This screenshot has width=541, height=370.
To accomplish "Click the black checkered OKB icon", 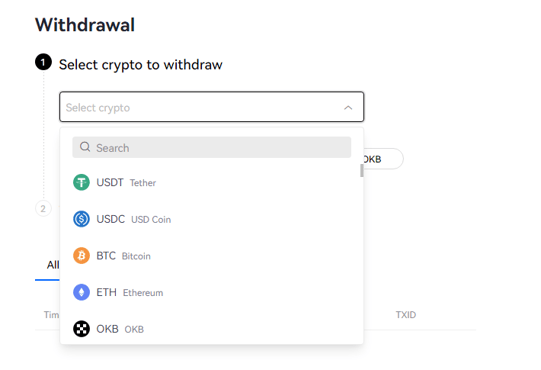I will point(81,329).
